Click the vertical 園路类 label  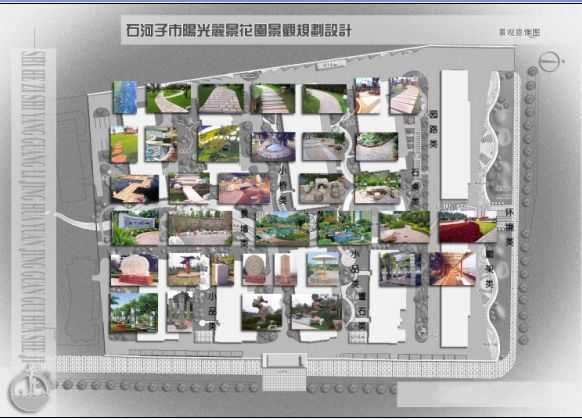[x=433, y=129]
